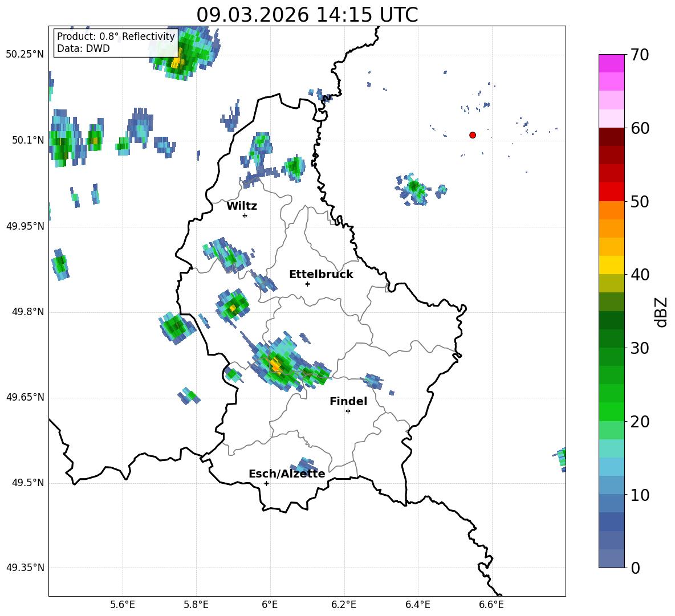Viewport: 675px width, 616px height.
Task: Click the Findel cross marker
Action: (x=348, y=411)
